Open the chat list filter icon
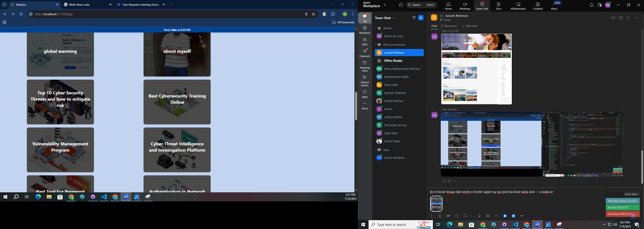The image size is (644, 229). [x=414, y=18]
